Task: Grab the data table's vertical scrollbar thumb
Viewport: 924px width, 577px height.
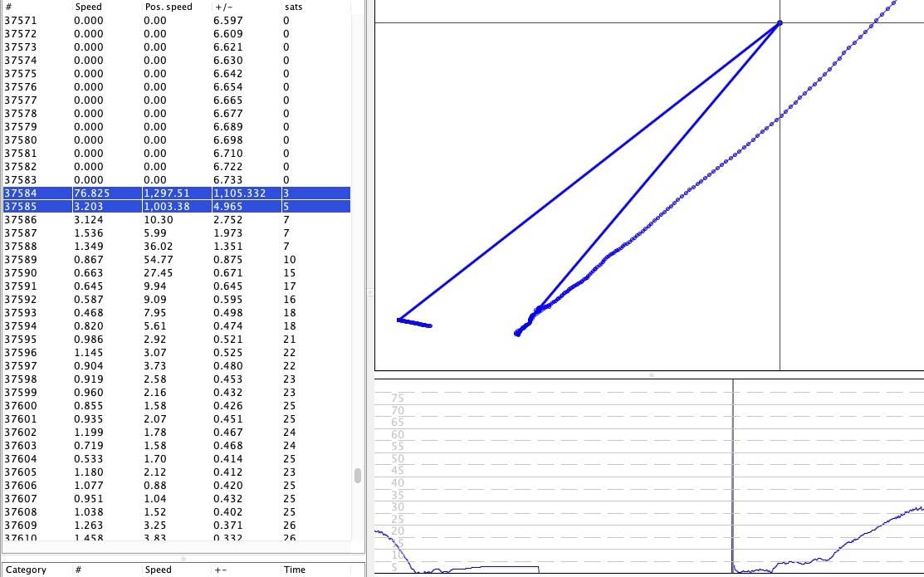Action: pos(358,475)
